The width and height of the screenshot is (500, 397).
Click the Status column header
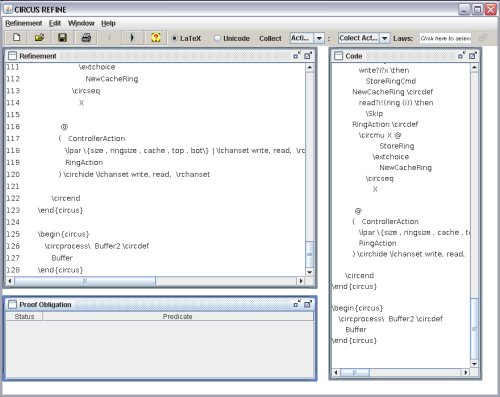point(24,316)
